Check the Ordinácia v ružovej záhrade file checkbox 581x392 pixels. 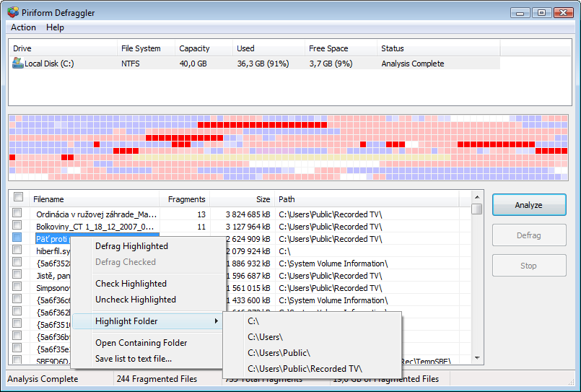click(x=17, y=213)
